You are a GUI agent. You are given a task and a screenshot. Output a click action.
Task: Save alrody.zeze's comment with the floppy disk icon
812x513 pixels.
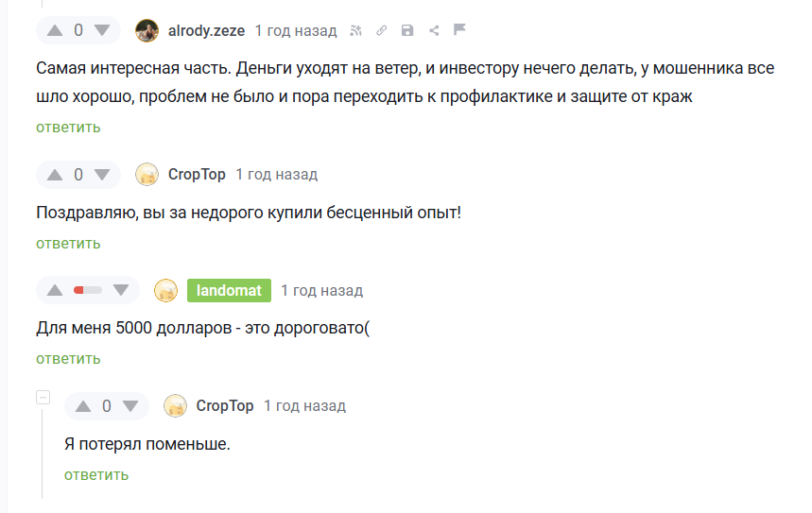coord(407,30)
